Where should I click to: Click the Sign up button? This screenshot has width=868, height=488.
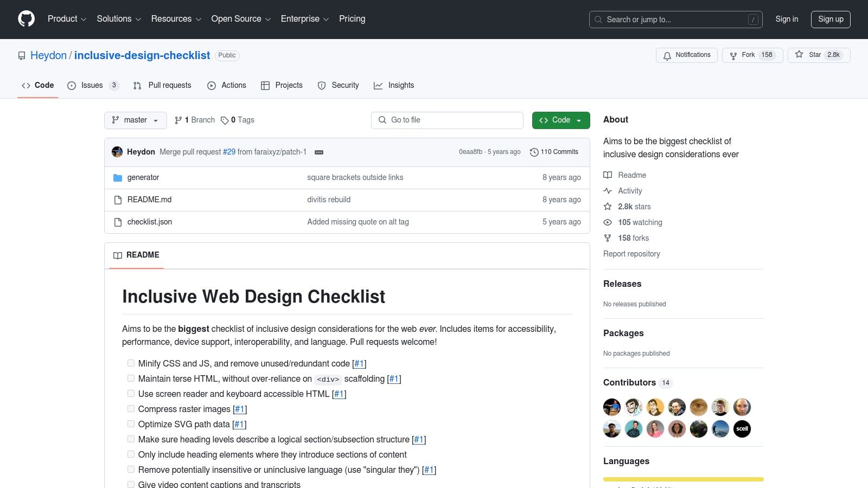pyautogui.click(x=831, y=20)
